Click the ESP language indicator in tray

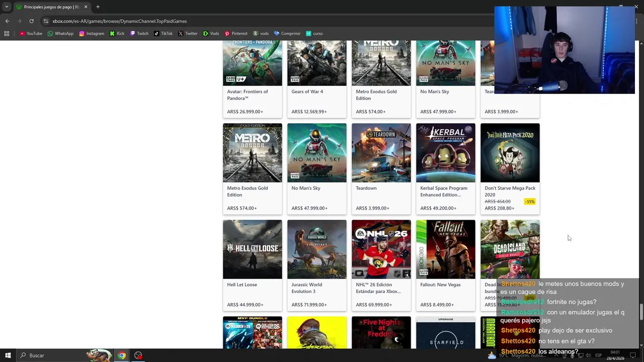[598, 355]
